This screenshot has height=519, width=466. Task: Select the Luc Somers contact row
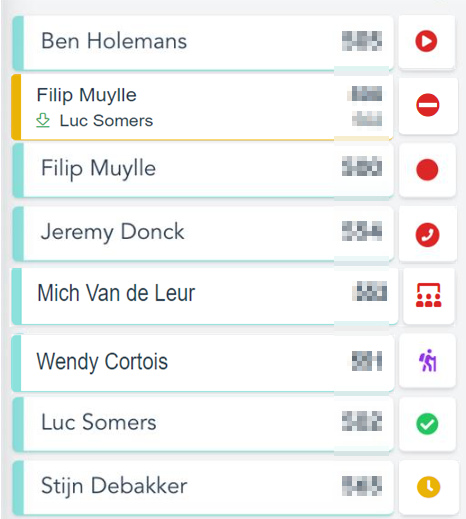coord(203,424)
